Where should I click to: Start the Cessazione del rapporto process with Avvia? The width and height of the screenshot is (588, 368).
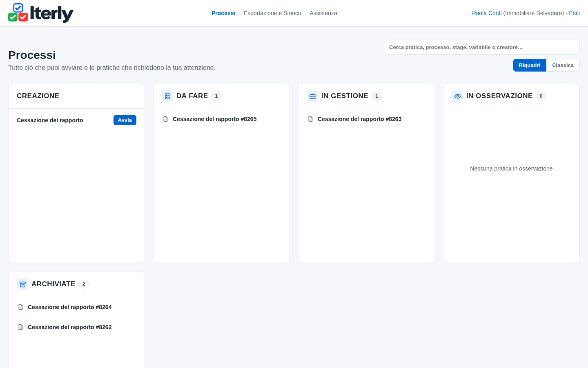coord(125,120)
